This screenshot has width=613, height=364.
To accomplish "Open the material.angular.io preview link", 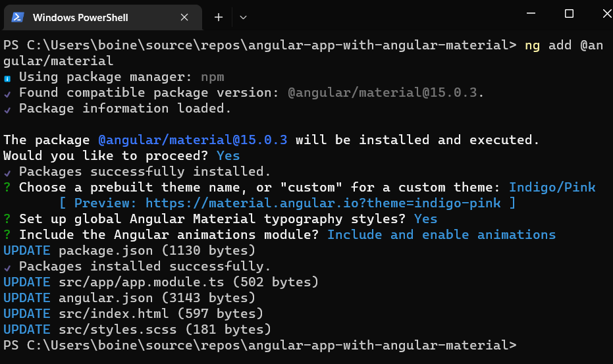I will [323, 203].
